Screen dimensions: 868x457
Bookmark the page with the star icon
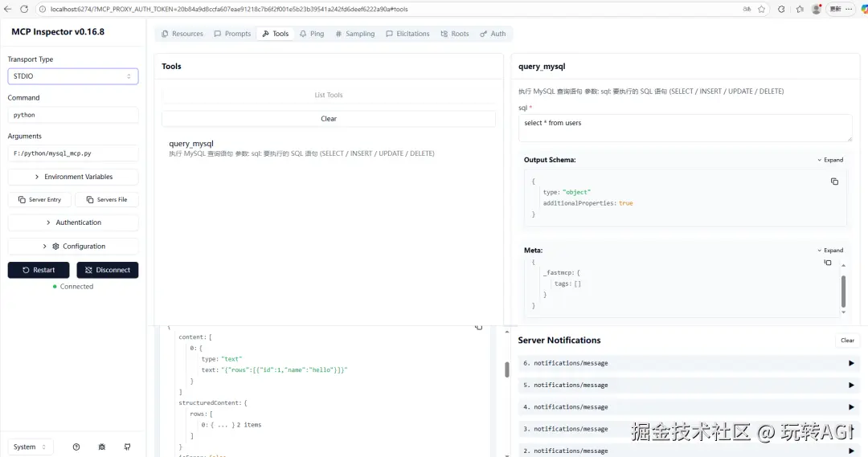(x=762, y=9)
